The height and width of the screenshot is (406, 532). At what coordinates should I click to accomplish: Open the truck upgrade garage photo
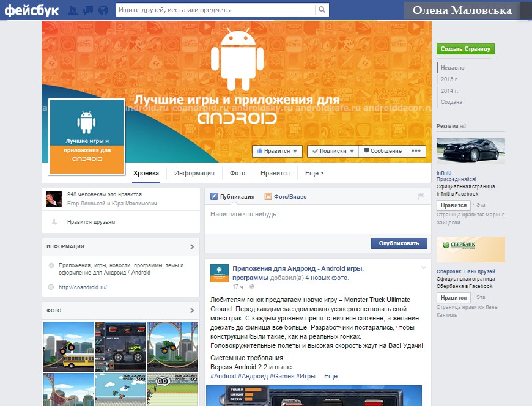[120, 347]
